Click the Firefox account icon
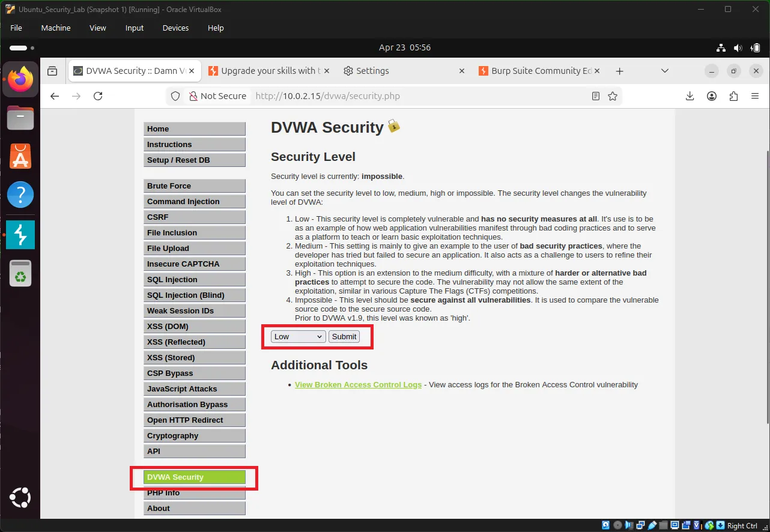This screenshot has height=532, width=770. click(711, 96)
